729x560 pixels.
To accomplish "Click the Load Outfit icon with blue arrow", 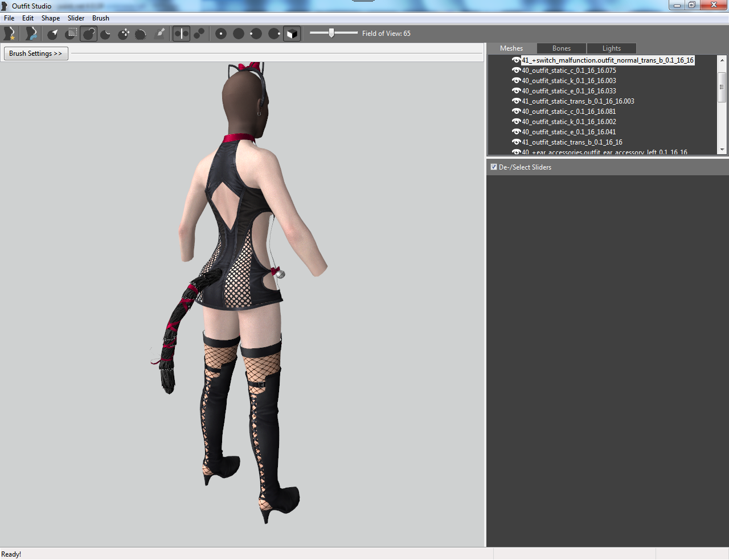I will pos(31,34).
